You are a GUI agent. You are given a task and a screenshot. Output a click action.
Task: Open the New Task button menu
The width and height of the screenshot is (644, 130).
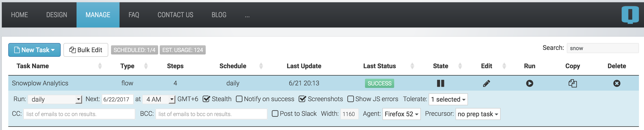pos(34,50)
